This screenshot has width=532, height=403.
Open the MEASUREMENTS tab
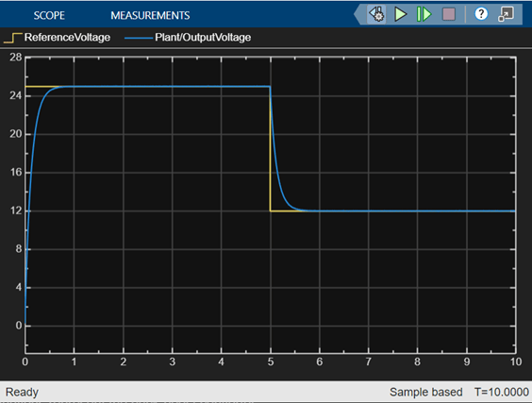click(x=150, y=15)
